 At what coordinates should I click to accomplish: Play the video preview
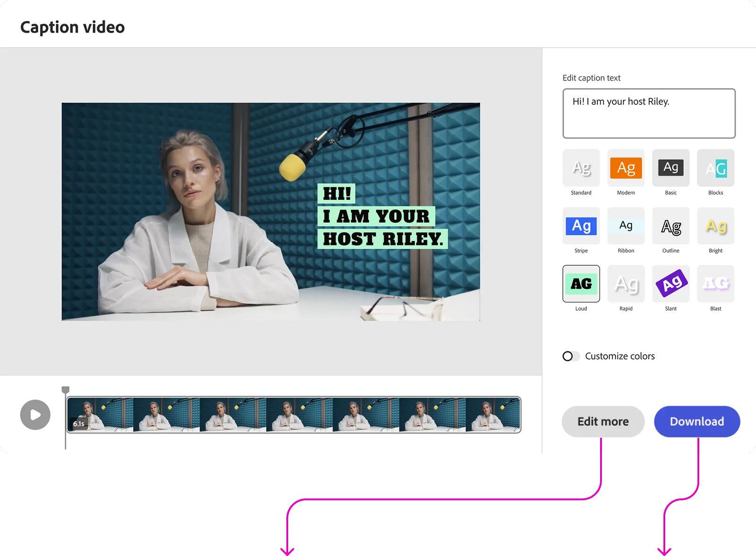(35, 415)
